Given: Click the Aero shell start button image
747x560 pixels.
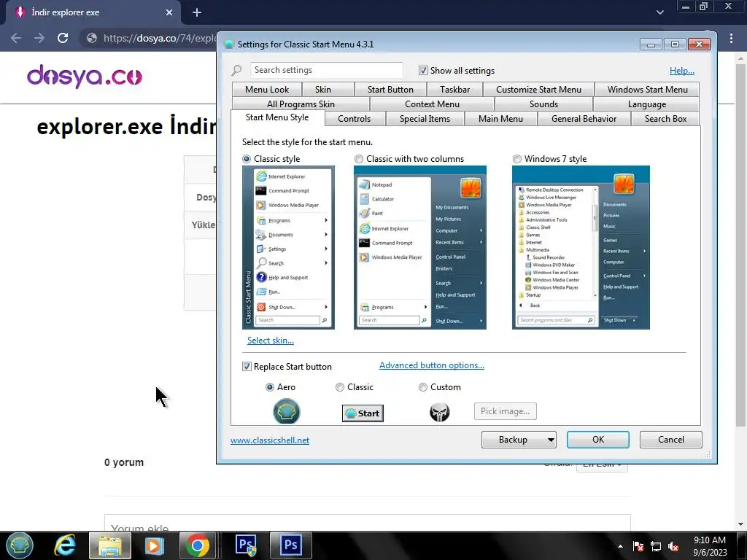Looking at the screenshot, I should 286,411.
